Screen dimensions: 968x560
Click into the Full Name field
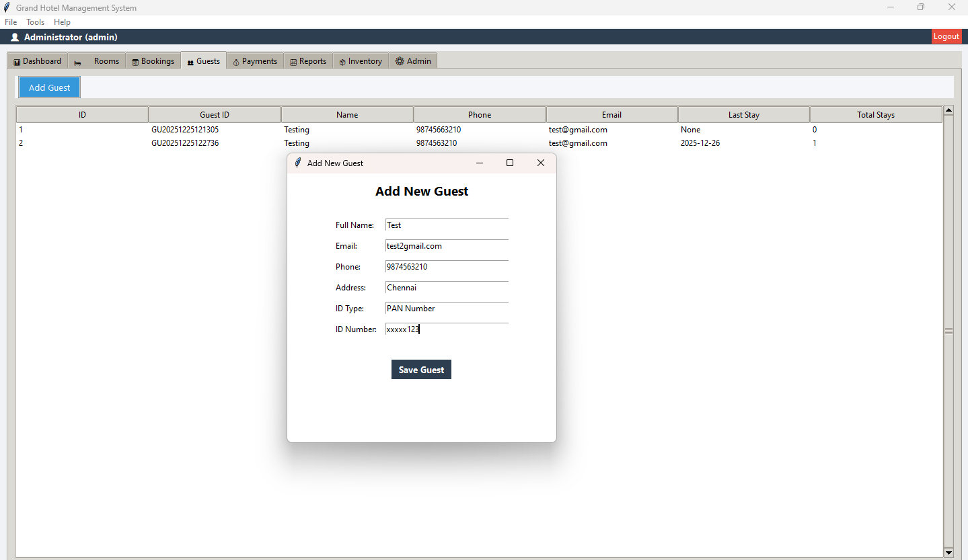pyautogui.click(x=447, y=225)
